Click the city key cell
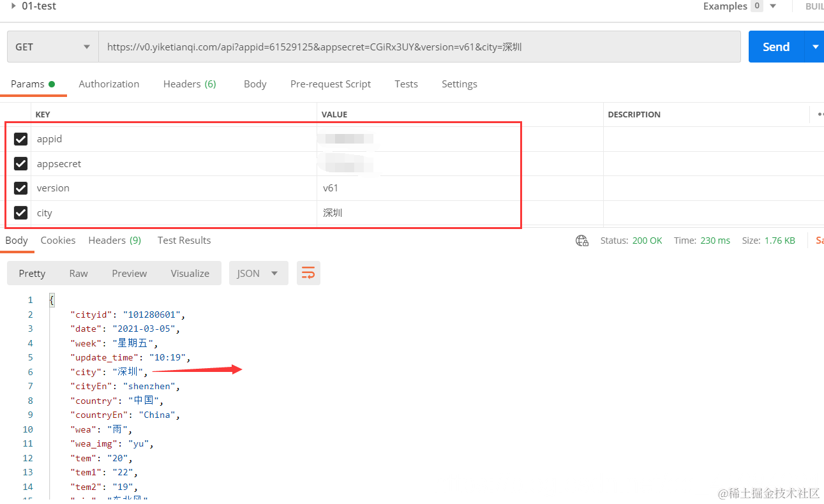Image resolution: width=824 pixels, height=504 pixels. [174, 213]
